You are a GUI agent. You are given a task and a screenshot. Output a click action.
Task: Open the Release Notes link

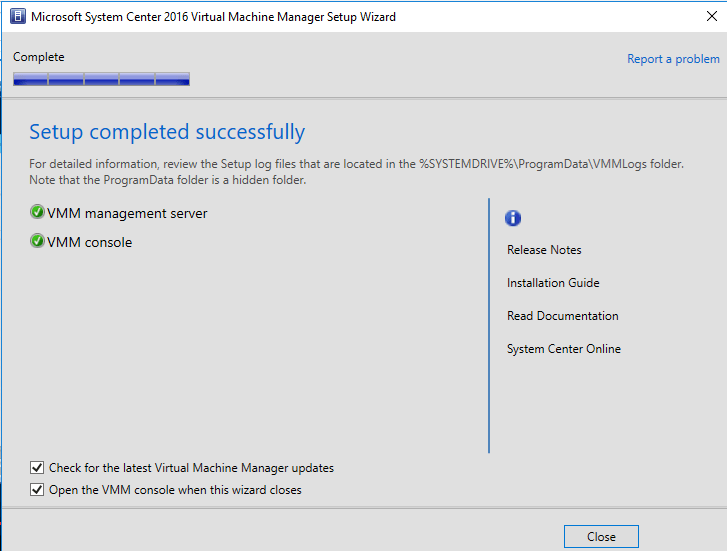[x=544, y=250]
